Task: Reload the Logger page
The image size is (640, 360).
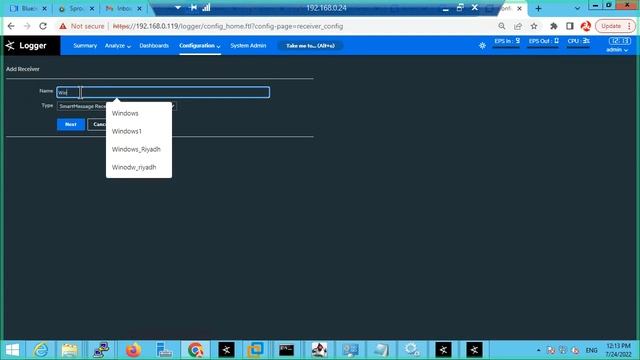Action: [43, 26]
